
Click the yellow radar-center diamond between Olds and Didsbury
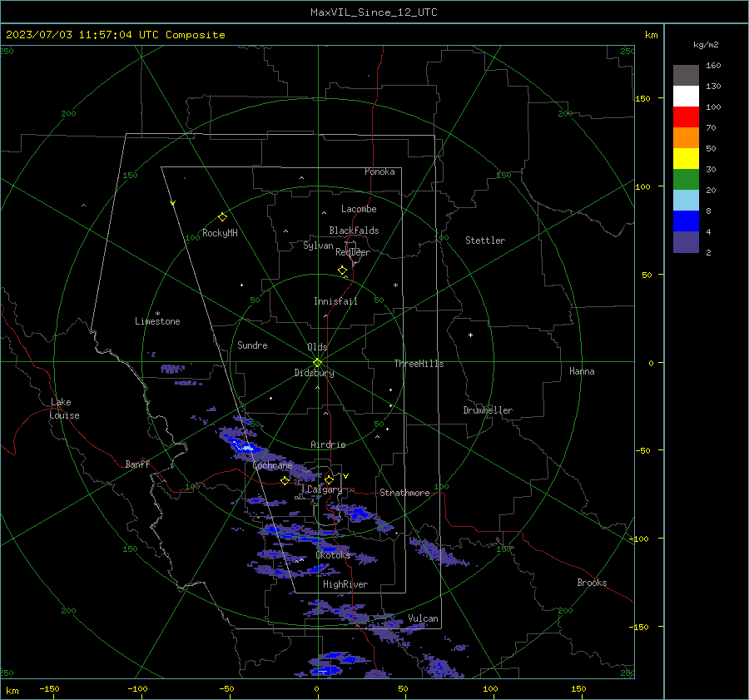point(318,362)
